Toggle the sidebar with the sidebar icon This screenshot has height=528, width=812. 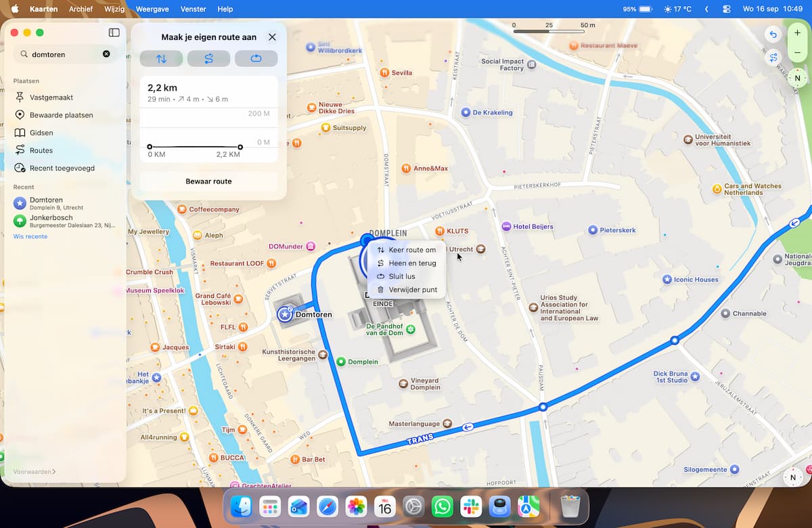(x=114, y=32)
